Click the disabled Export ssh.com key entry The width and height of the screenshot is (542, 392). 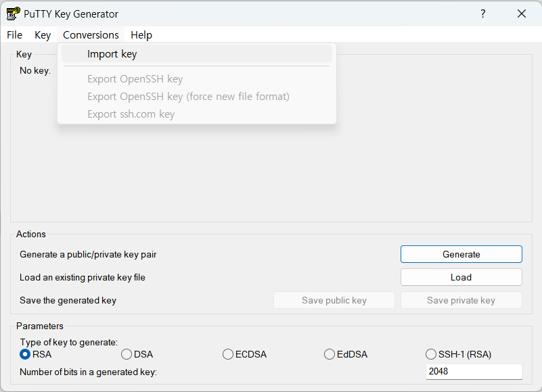[197, 114]
